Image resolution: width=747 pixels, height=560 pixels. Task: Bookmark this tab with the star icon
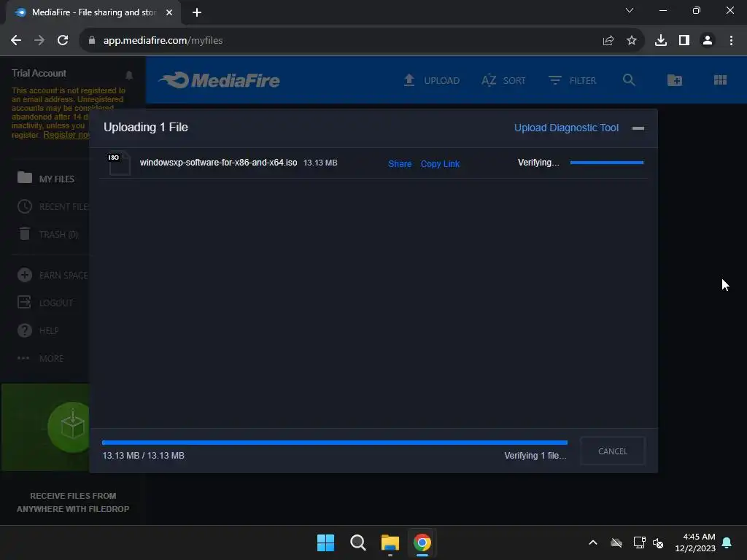coord(632,41)
